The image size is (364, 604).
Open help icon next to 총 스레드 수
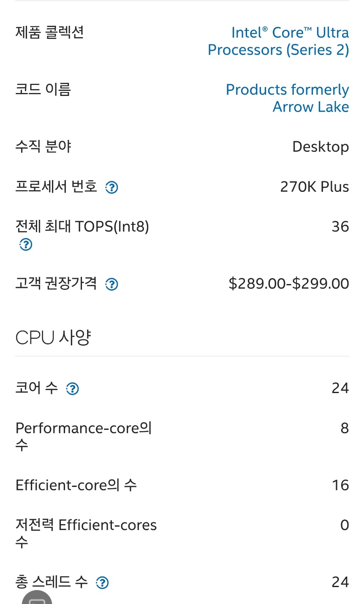point(102,583)
